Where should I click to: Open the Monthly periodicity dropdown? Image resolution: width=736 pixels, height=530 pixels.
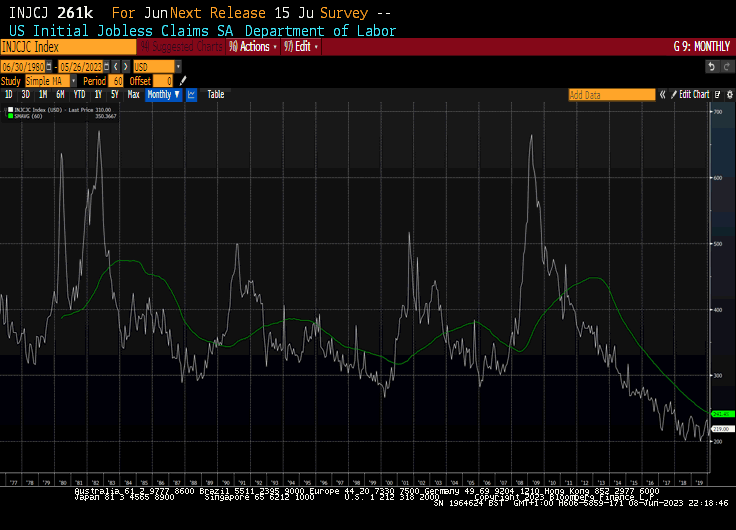tap(163, 94)
